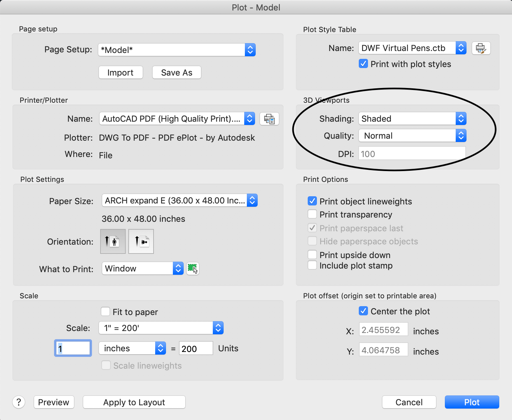Click the text "DWG To PDF - PDF ePlot - by Autodesk"
The image size is (512, 420).
(x=177, y=138)
